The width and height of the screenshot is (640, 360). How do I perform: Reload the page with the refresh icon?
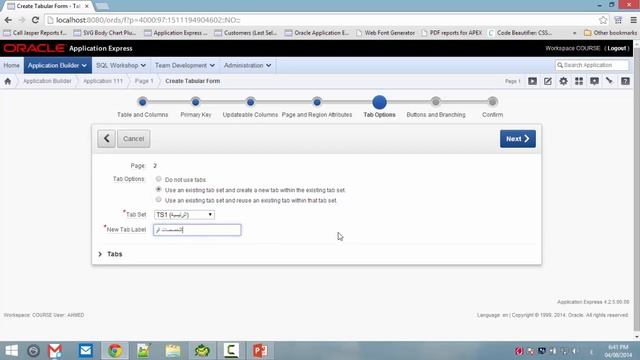click(36, 20)
